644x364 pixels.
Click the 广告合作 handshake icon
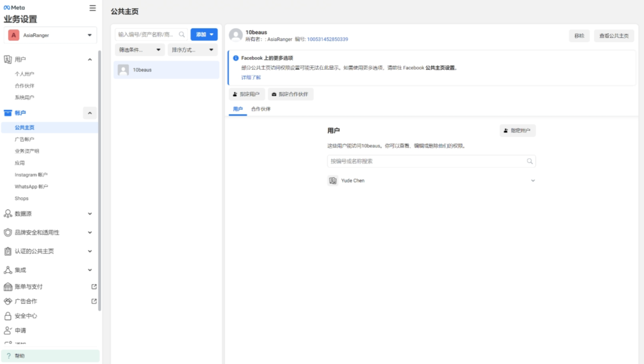(x=8, y=301)
